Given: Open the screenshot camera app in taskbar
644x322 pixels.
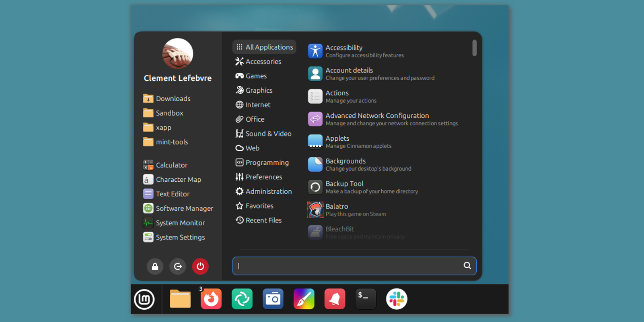Looking at the screenshot, I should (x=273, y=299).
